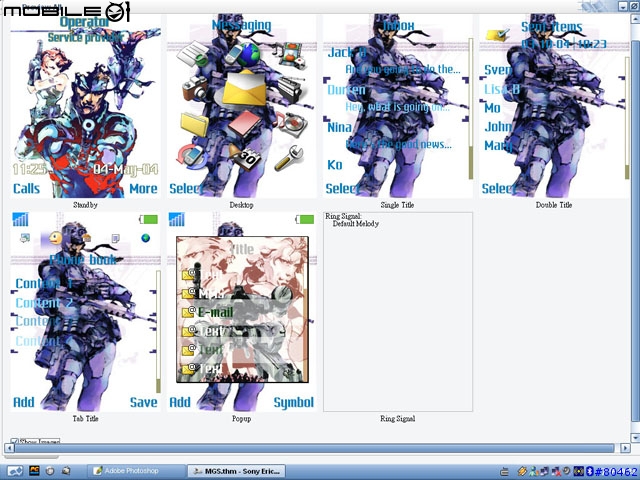Click Symbol softkey in Popup preview

pyautogui.click(x=293, y=402)
